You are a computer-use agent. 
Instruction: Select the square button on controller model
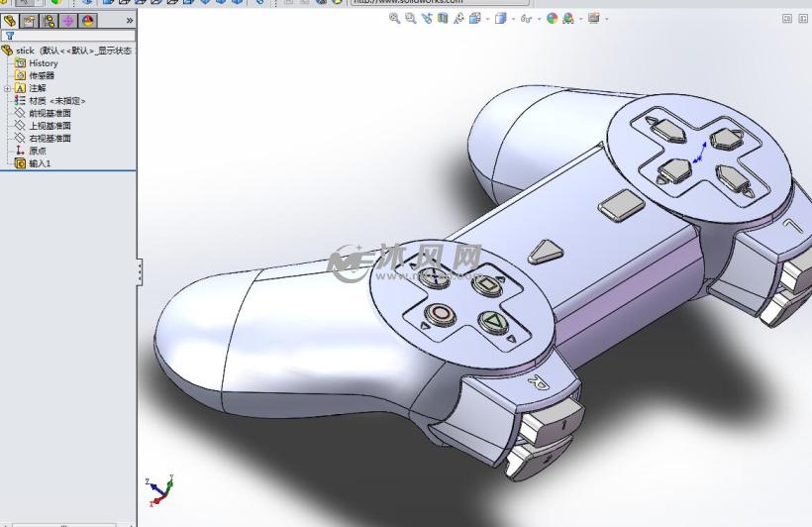(486, 283)
